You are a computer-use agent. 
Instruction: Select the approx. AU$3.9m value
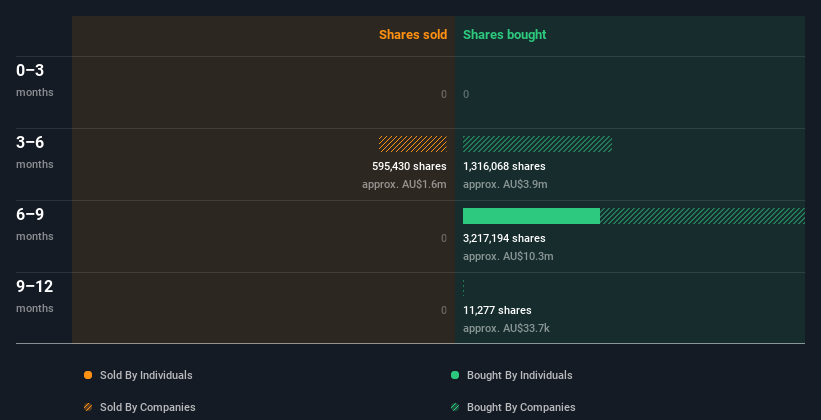(x=505, y=184)
